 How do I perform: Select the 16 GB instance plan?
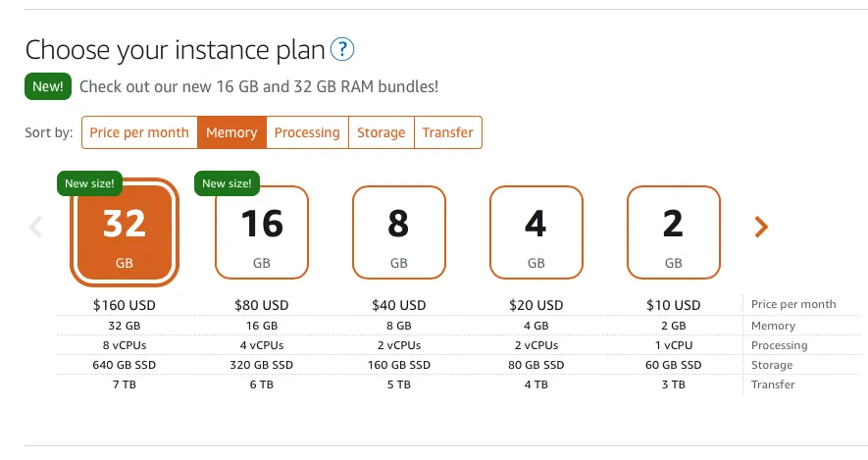click(262, 232)
